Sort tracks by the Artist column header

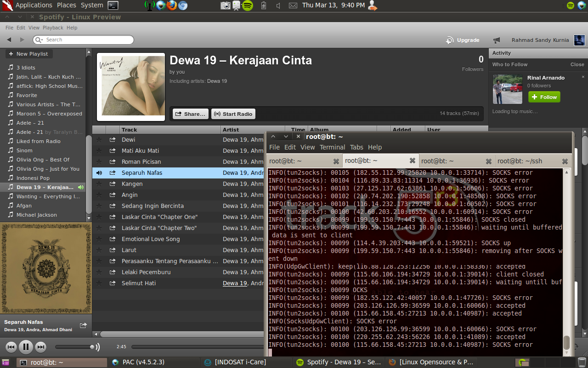coord(253,130)
